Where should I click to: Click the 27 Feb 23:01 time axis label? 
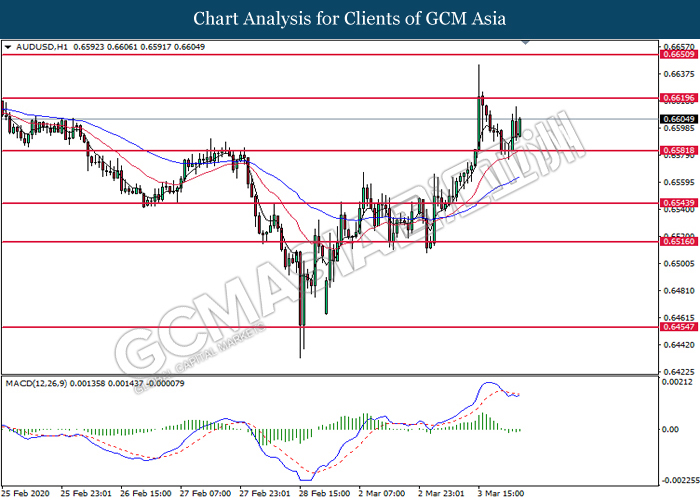(265, 493)
